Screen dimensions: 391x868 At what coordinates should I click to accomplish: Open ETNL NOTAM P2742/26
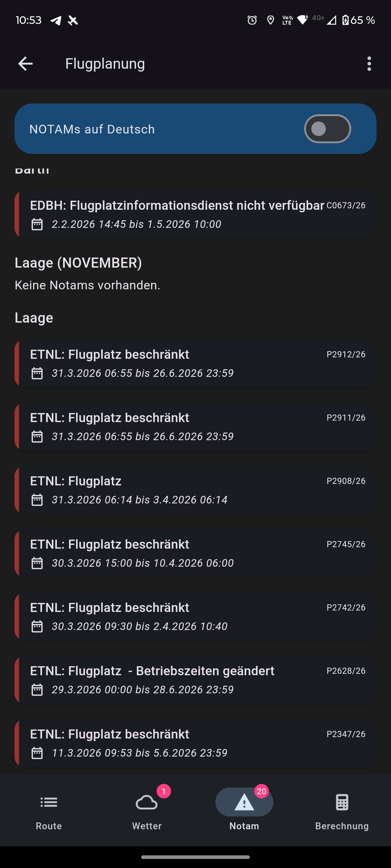coord(195,617)
